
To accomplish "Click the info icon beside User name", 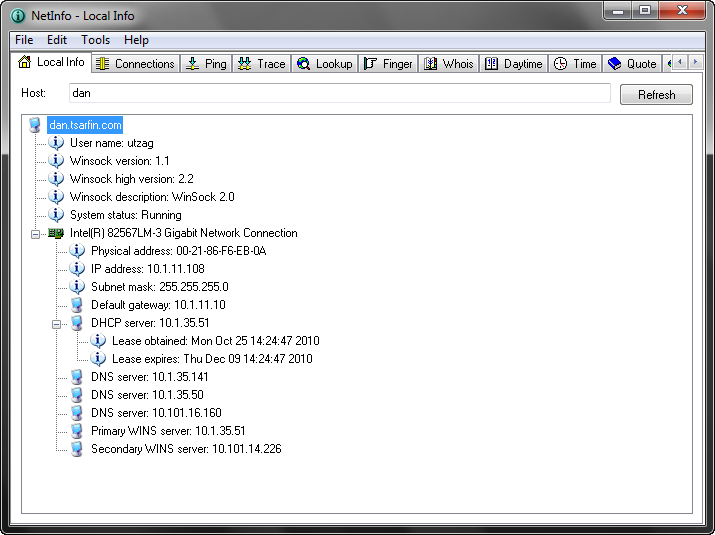I will coord(56,143).
